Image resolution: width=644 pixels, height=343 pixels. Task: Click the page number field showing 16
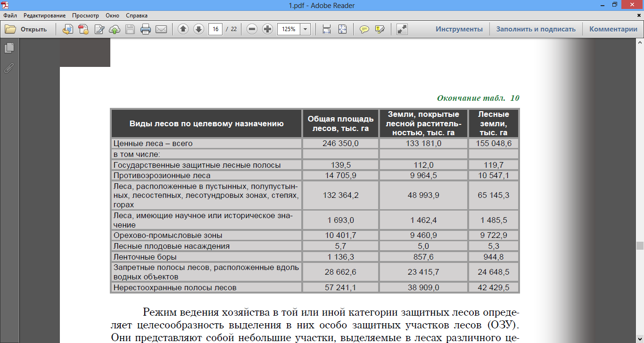click(x=215, y=29)
